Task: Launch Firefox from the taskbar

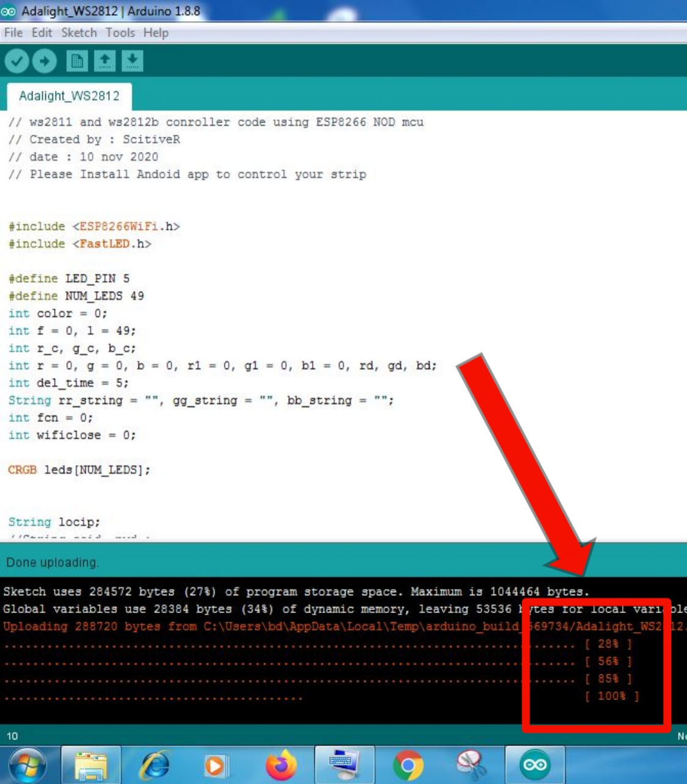Action: [x=281, y=766]
